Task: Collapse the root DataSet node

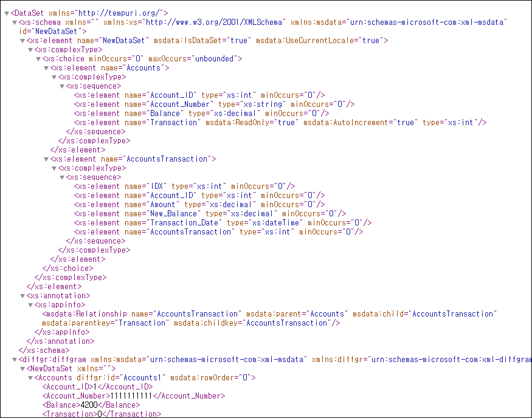Action: tap(7, 13)
